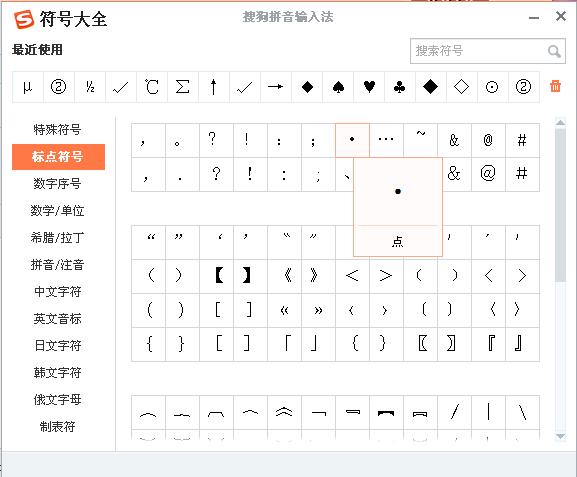Pick the club suit symbol in recent row
577x477 pixels.
400,87
